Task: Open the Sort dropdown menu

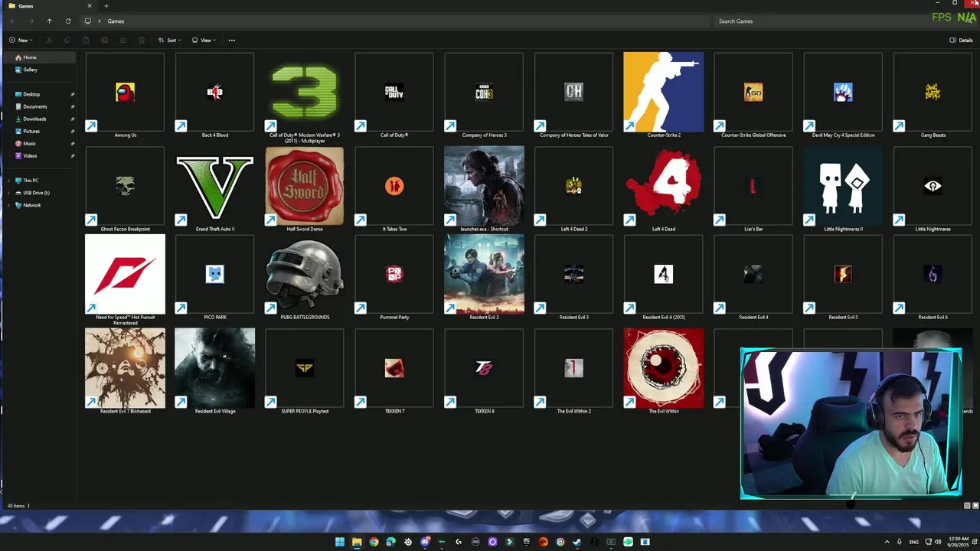Action: 169,40
